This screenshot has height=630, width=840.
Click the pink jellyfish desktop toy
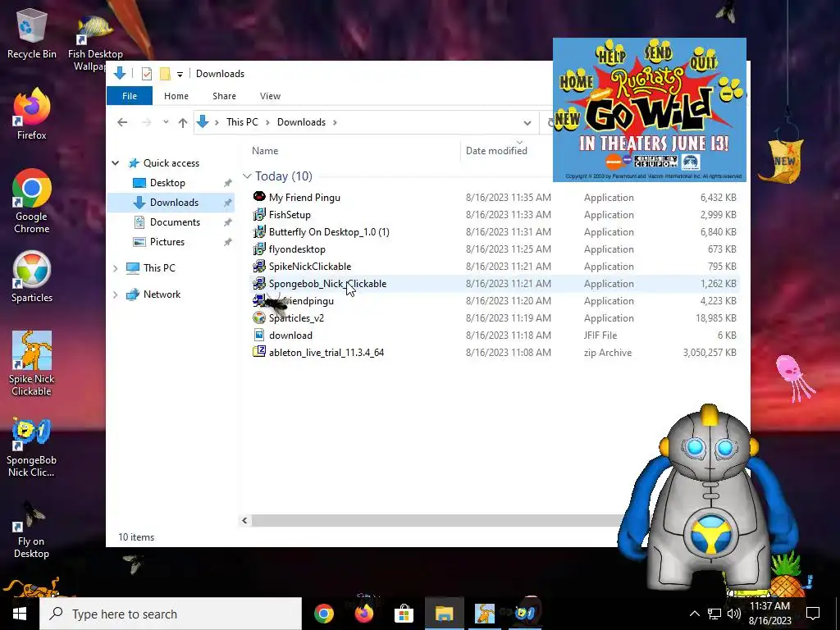[794, 377]
